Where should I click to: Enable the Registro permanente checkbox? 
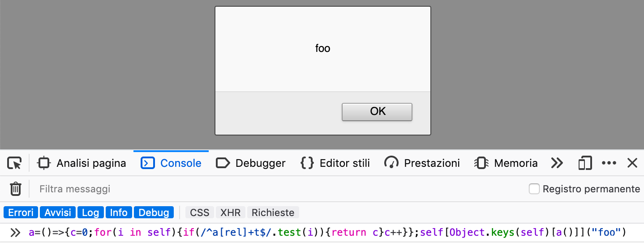click(x=534, y=189)
